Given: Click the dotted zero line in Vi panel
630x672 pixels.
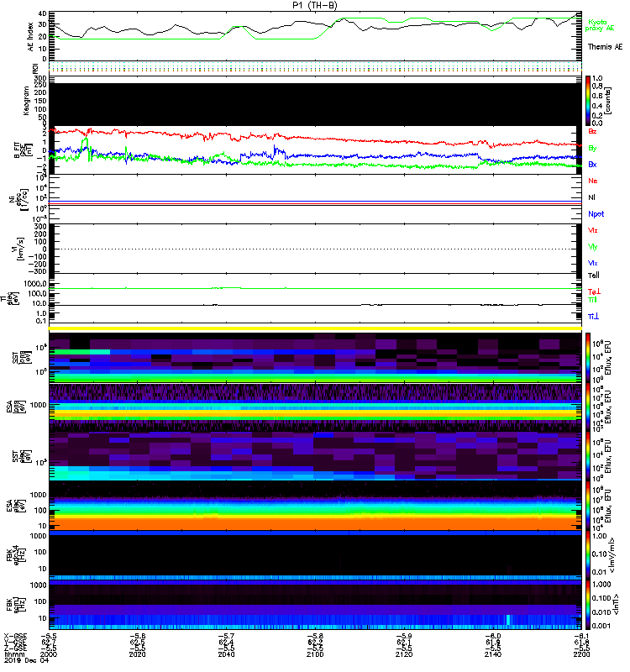Looking at the screenshot, I should tap(315, 249).
